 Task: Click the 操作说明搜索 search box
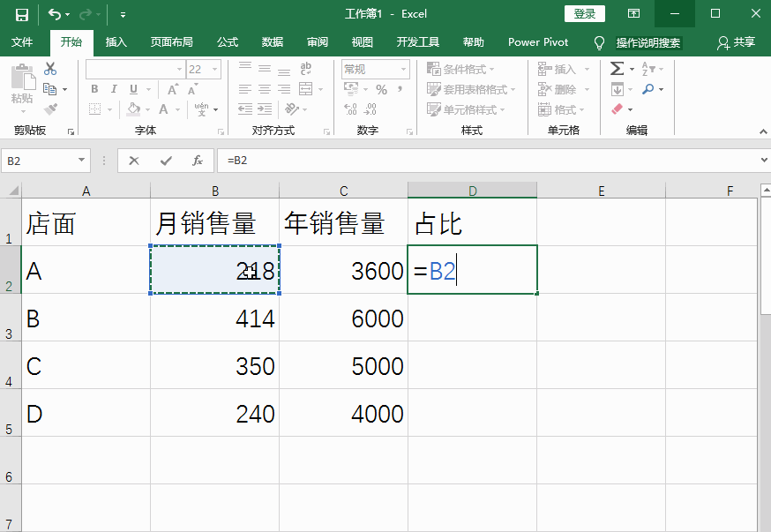[648, 42]
